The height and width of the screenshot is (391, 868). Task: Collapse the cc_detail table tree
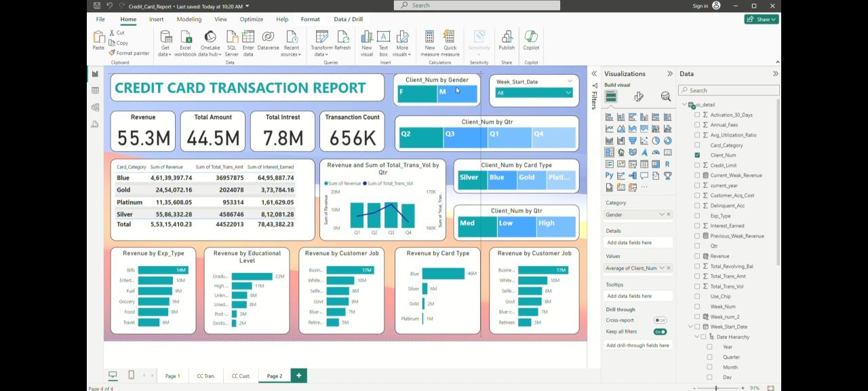(684, 105)
